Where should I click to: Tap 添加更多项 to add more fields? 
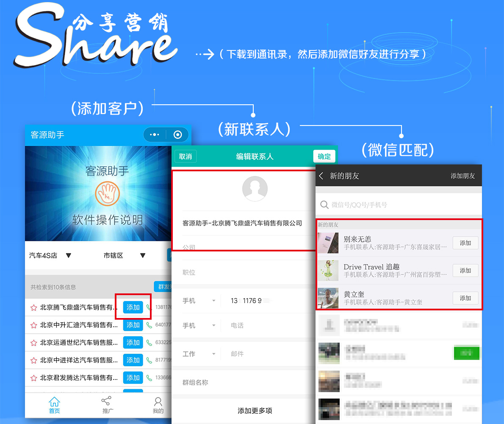pos(255,411)
